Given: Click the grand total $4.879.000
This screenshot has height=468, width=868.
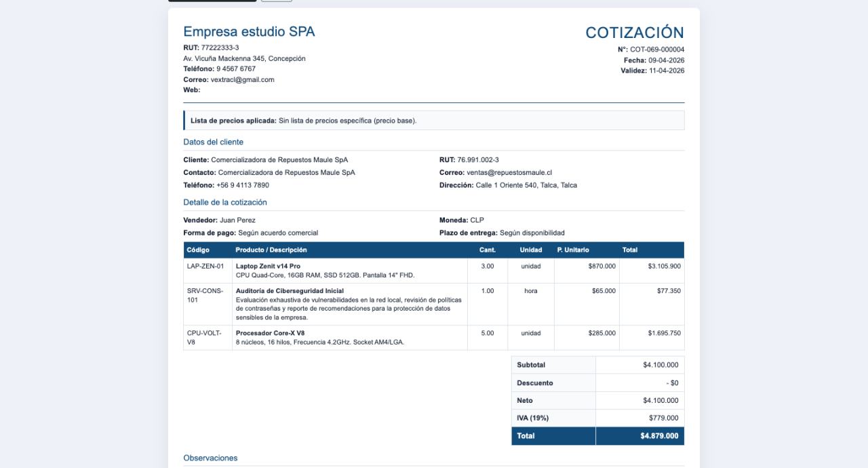Looking at the screenshot, I should click(x=659, y=436).
